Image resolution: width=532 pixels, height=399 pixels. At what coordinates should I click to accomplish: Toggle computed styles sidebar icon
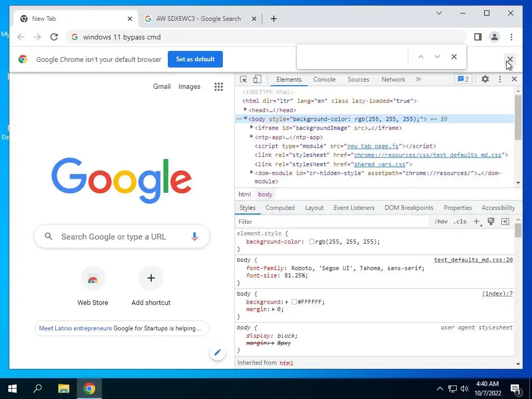tap(505, 221)
